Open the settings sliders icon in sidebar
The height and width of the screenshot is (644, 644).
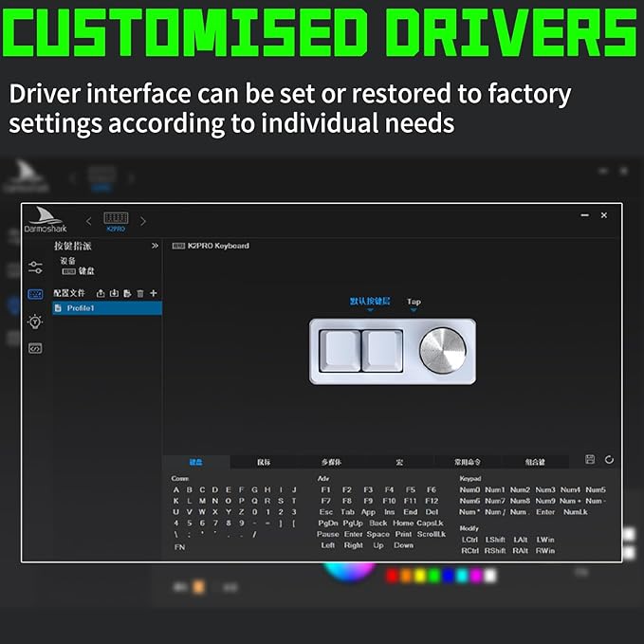pyautogui.click(x=35, y=267)
